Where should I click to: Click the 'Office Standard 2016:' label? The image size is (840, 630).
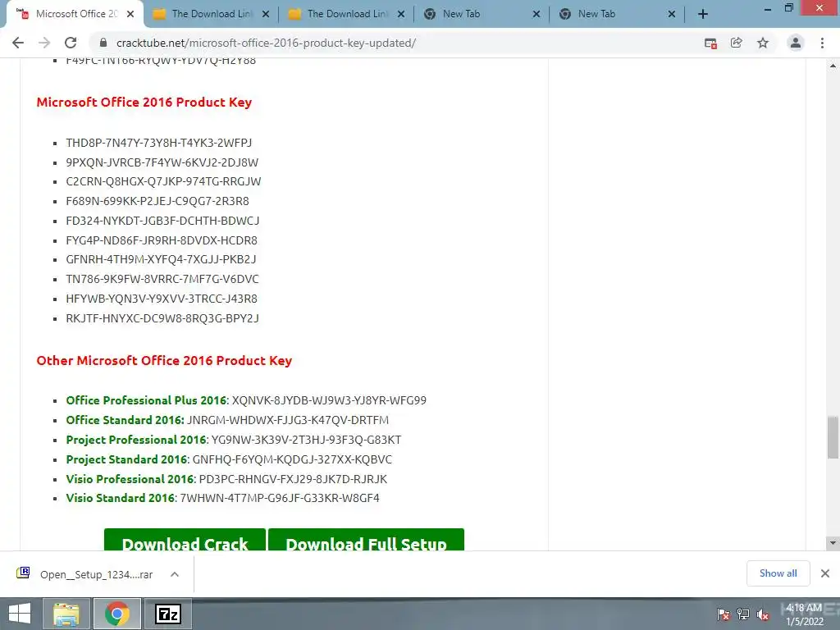(x=125, y=420)
